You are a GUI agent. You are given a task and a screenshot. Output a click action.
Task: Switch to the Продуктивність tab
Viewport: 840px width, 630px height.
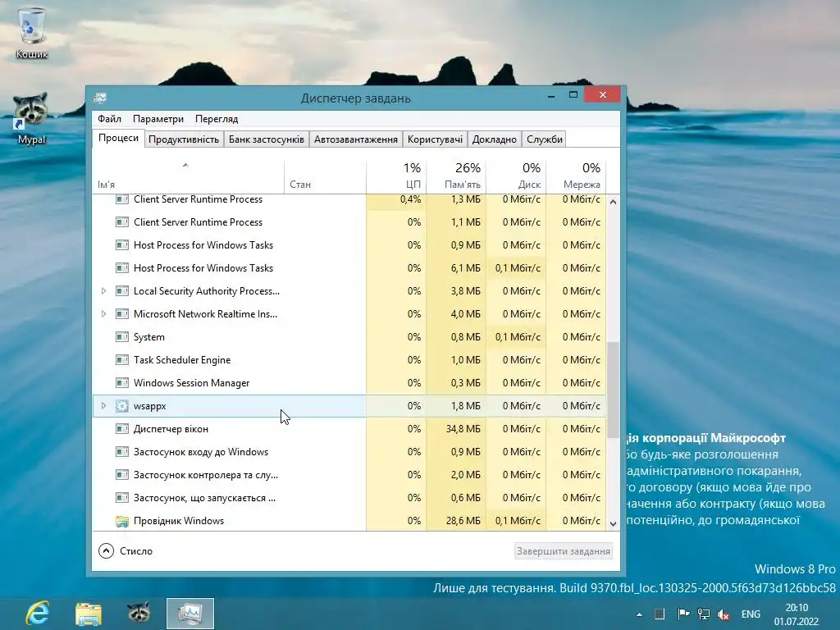tap(184, 139)
